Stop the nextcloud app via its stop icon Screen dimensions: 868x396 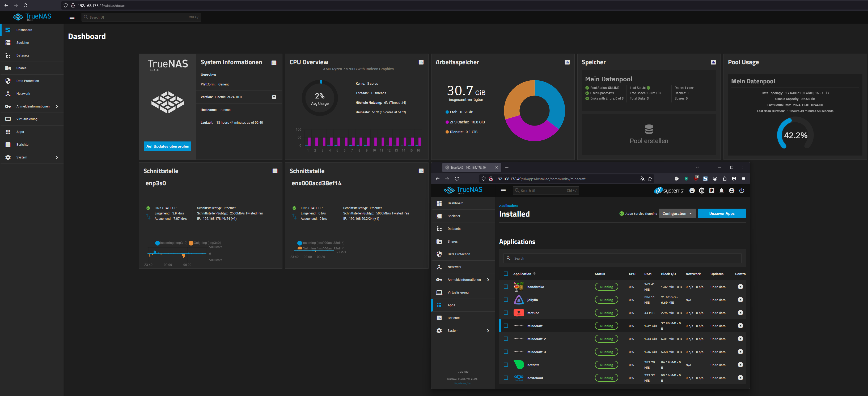pos(740,378)
